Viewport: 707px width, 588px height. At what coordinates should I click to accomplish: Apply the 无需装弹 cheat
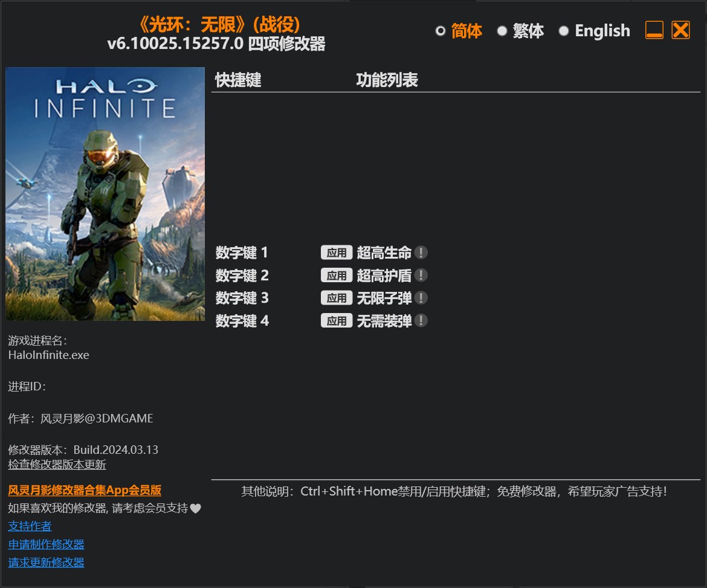(337, 321)
